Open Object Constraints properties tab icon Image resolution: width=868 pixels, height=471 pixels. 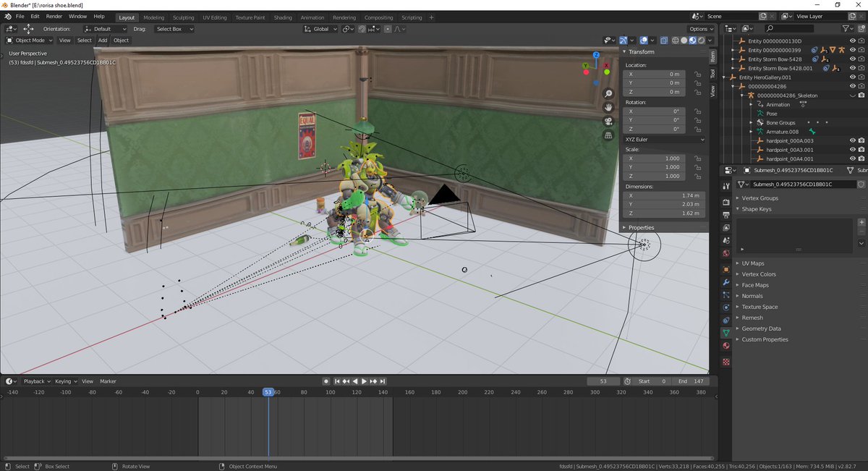pos(726,321)
